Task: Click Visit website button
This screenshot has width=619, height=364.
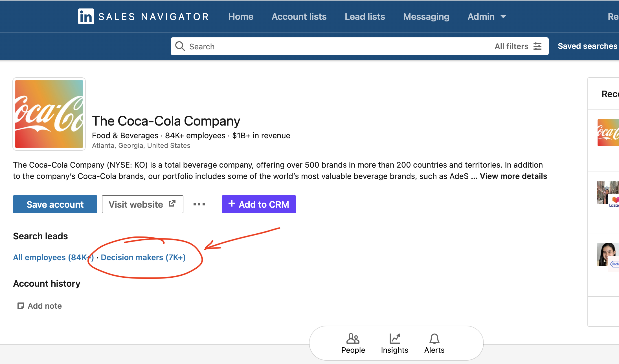Action: tap(142, 204)
